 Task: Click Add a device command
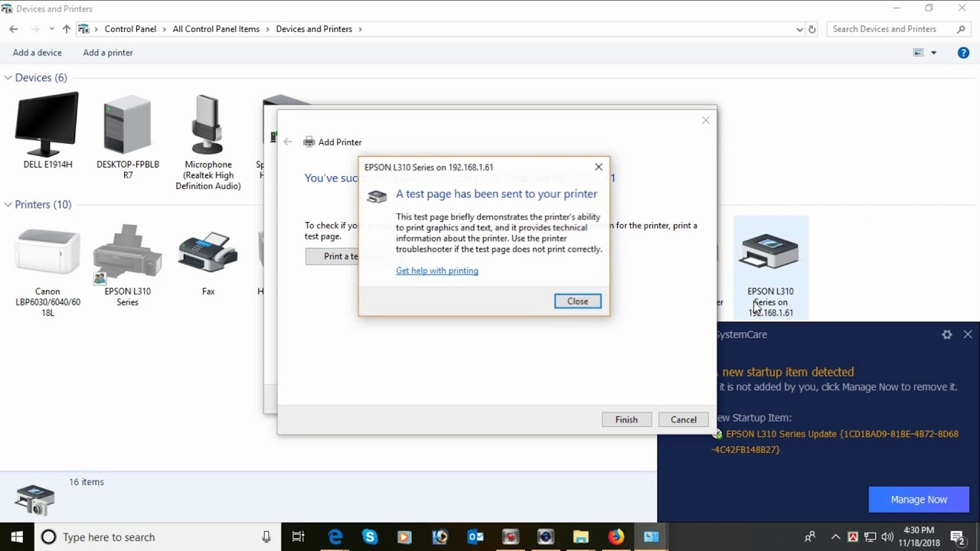[x=37, y=53]
